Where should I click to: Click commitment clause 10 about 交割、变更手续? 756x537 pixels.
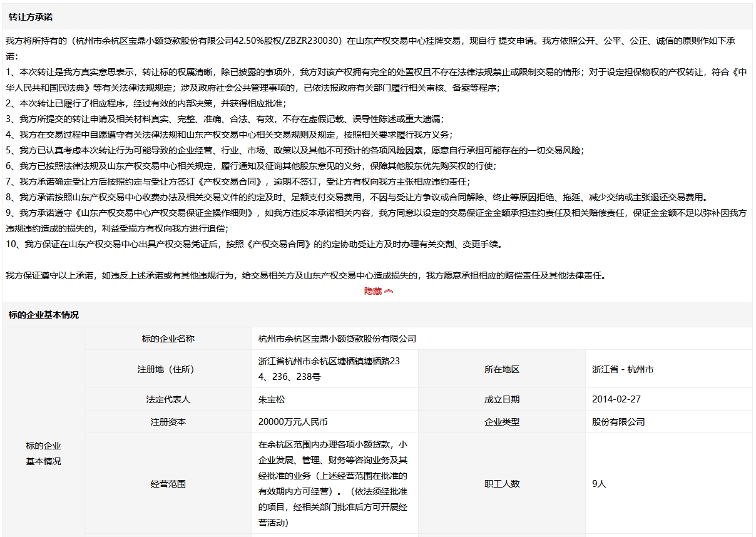coord(254,244)
